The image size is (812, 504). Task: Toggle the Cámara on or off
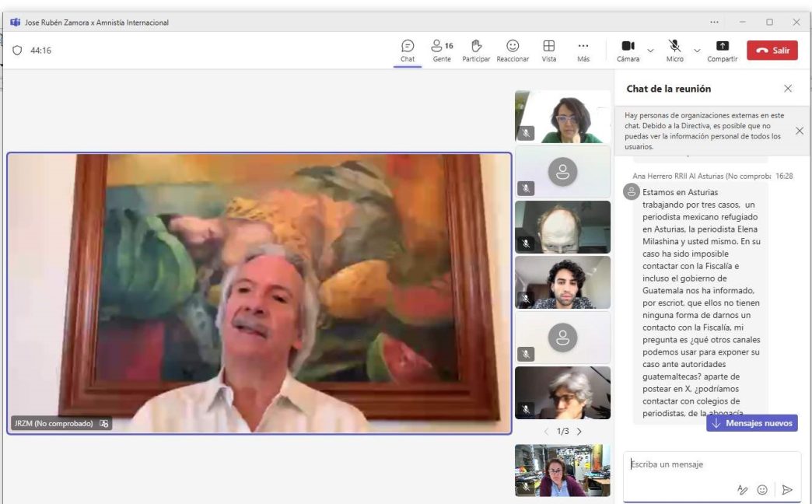coord(628,51)
